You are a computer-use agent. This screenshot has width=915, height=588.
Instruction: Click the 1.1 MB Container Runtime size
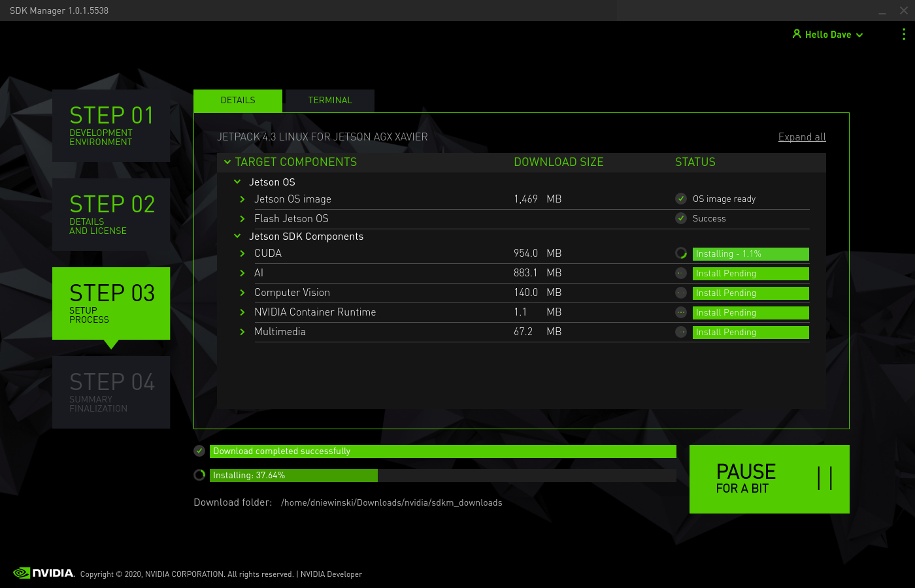point(537,312)
